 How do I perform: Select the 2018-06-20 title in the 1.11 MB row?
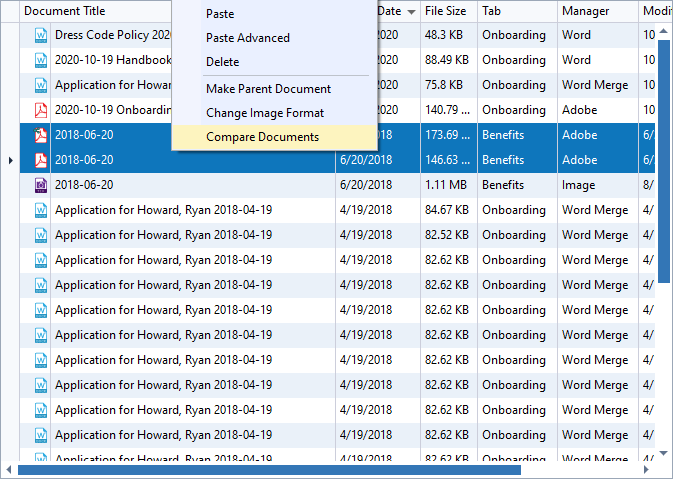pyautogui.click(x=84, y=185)
